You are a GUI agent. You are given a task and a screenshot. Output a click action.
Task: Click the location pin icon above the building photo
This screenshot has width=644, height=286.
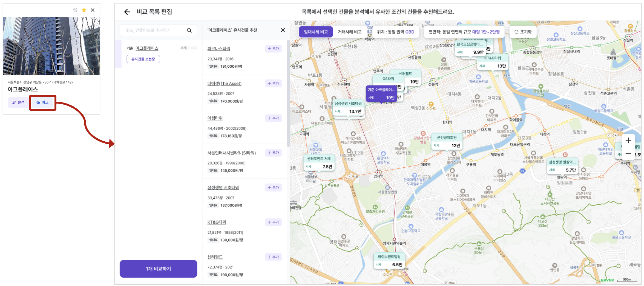point(75,10)
